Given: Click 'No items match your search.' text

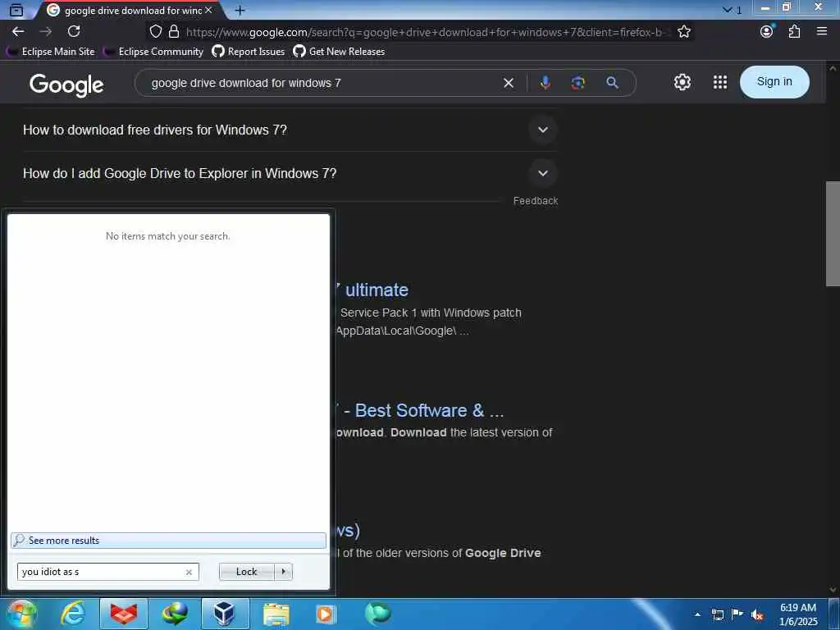Looking at the screenshot, I should tap(167, 236).
